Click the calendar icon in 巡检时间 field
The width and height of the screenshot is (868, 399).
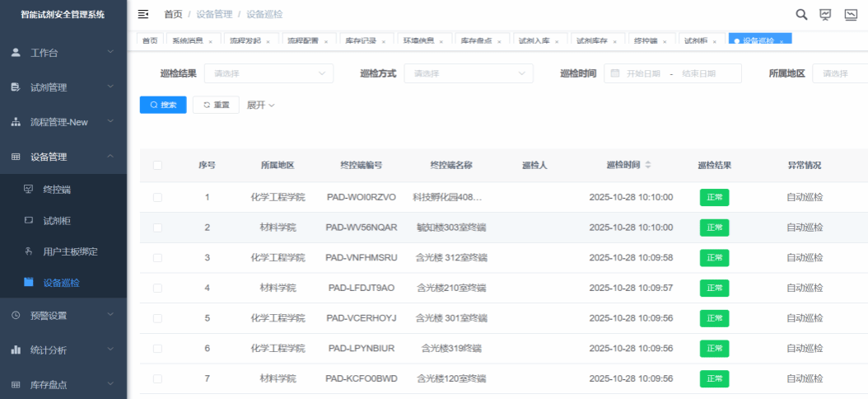pyautogui.click(x=614, y=73)
